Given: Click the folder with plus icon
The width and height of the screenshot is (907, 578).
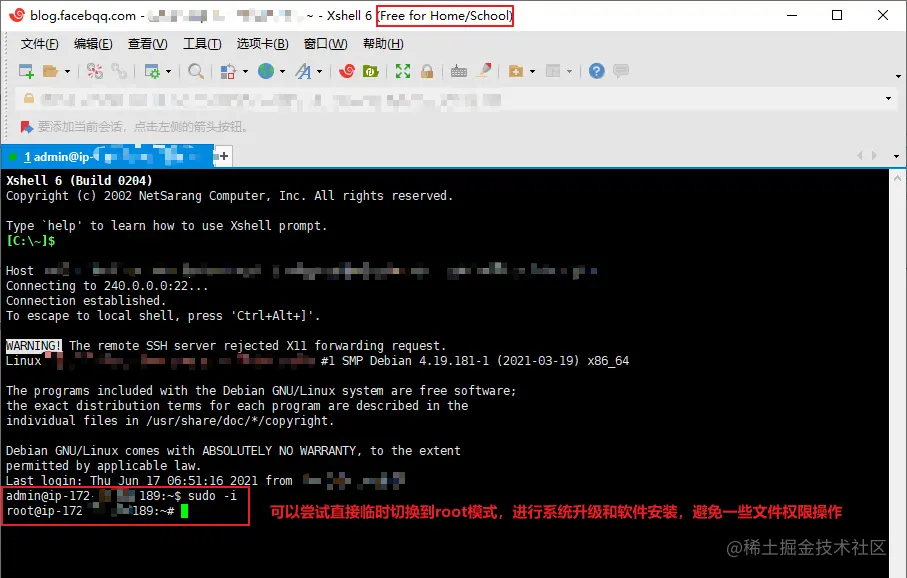Looking at the screenshot, I should click(515, 71).
